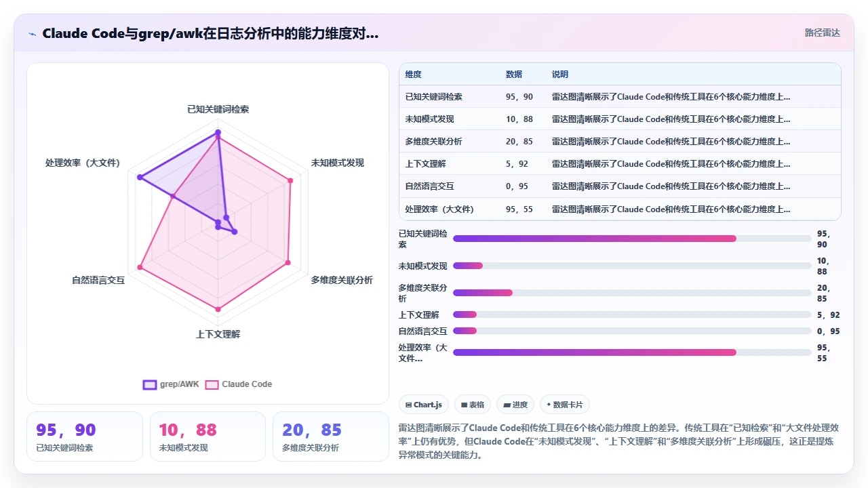Click the 维度 column header

coord(413,75)
